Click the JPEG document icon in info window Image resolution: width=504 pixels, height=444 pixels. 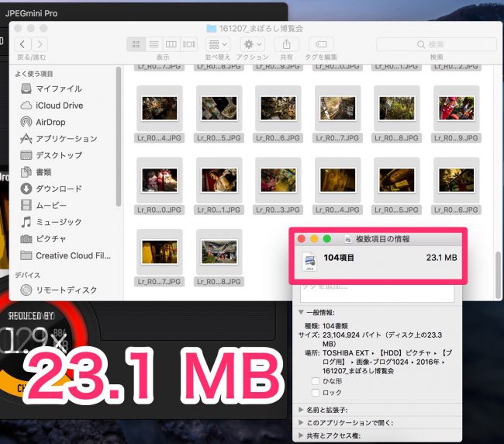[x=310, y=262]
